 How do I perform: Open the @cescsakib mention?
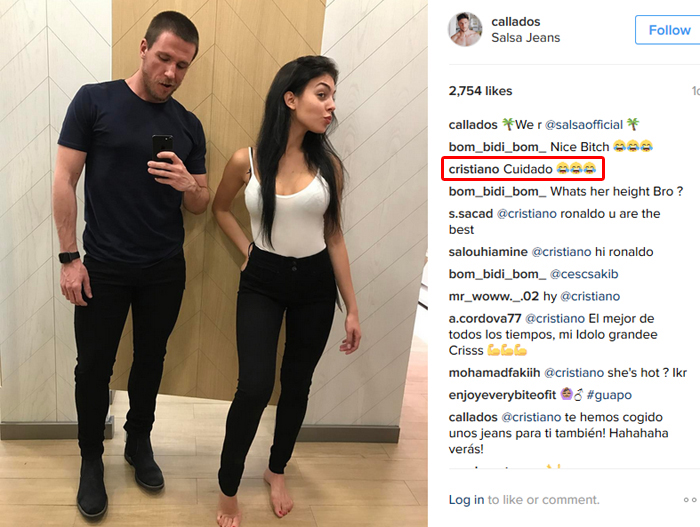tap(584, 274)
